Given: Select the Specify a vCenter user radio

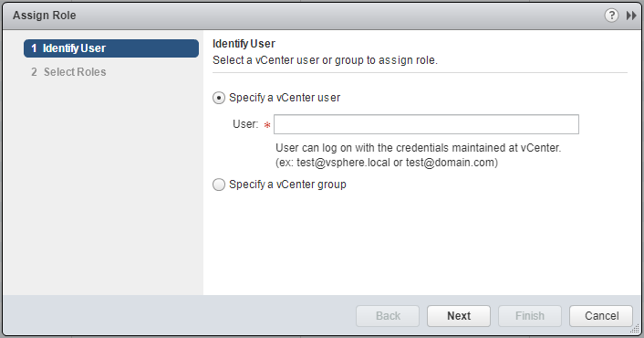Looking at the screenshot, I should pos(219,98).
